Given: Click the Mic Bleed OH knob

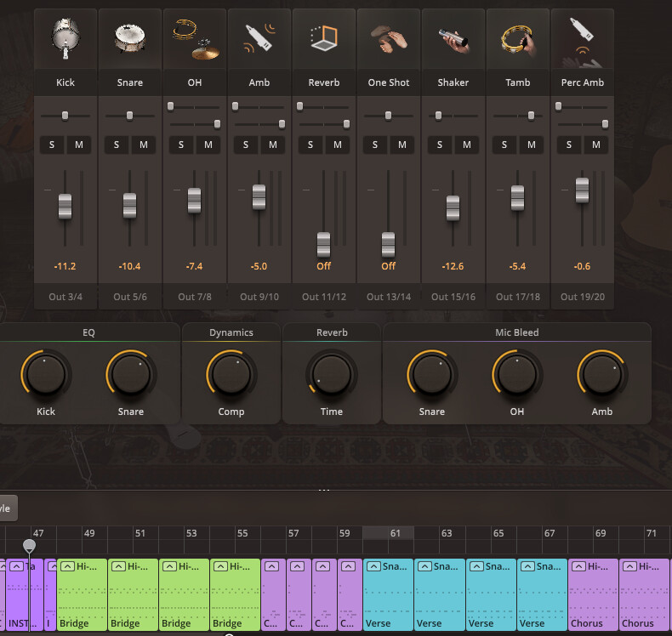Looking at the screenshot, I should [x=516, y=374].
